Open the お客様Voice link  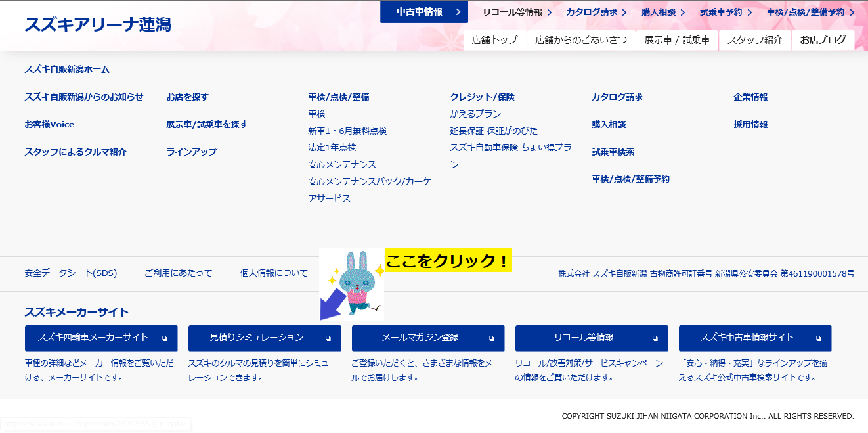50,124
